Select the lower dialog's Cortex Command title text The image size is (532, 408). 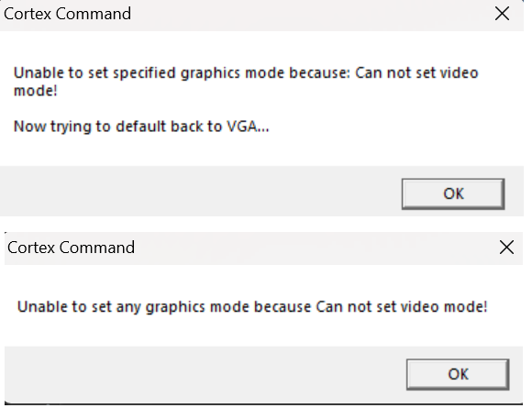[x=71, y=248]
